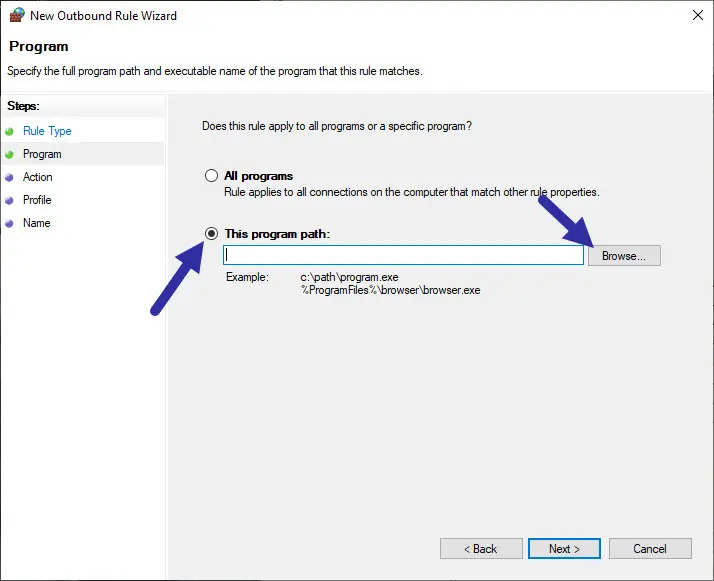Focus the program path text field

(403, 255)
